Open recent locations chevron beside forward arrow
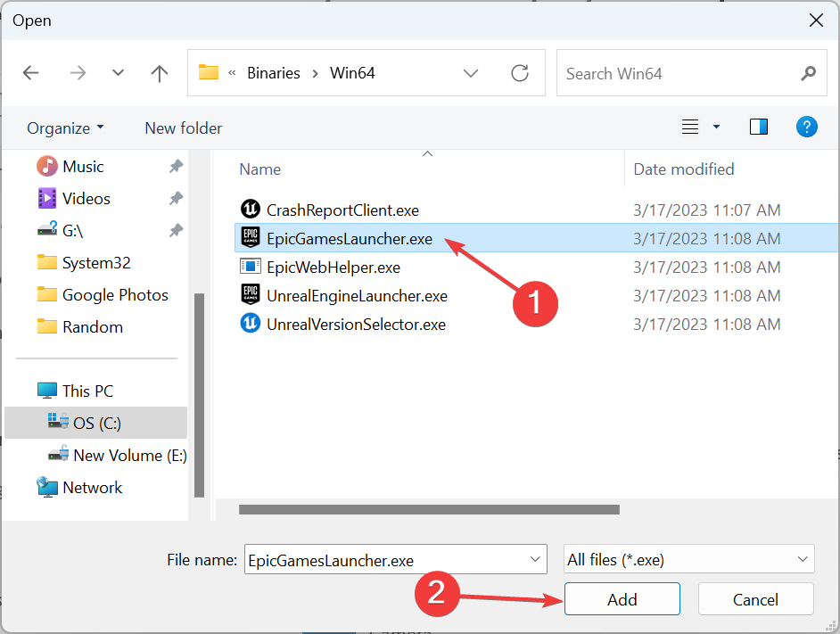This screenshot has height=634, width=840. 118,73
